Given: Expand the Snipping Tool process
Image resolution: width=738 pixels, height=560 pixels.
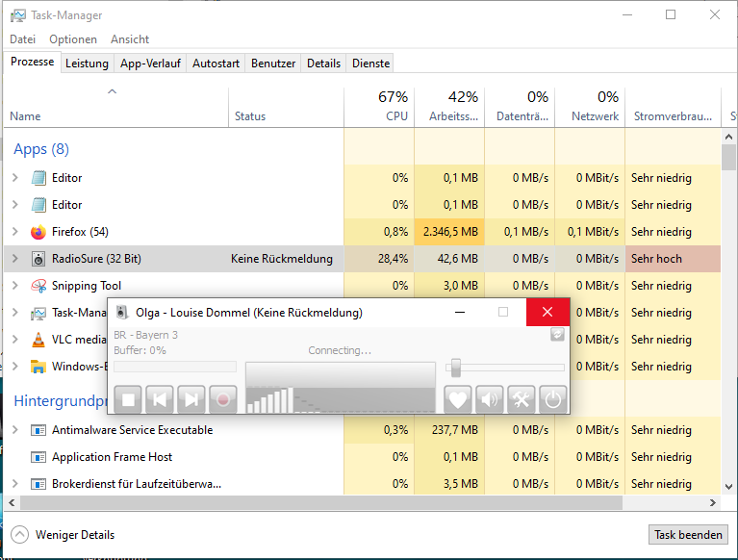Looking at the screenshot, I should (x=15, y=286).
